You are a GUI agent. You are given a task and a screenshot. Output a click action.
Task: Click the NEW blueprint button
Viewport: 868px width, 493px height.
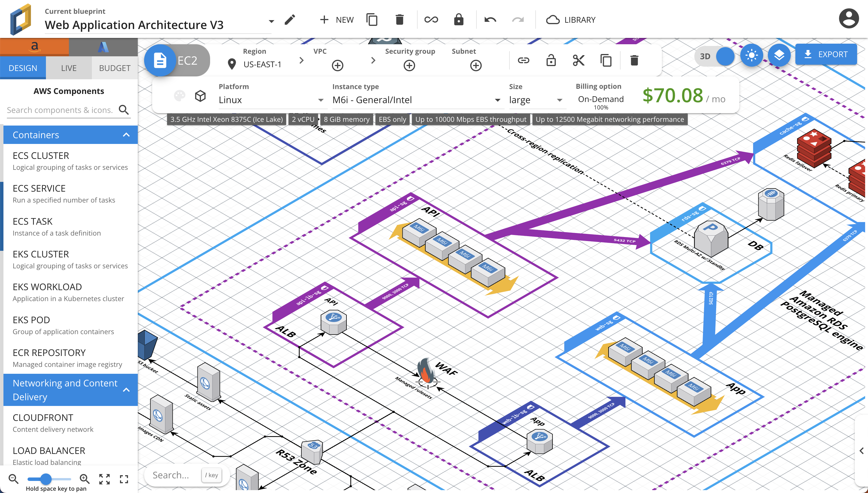point(337,20)
